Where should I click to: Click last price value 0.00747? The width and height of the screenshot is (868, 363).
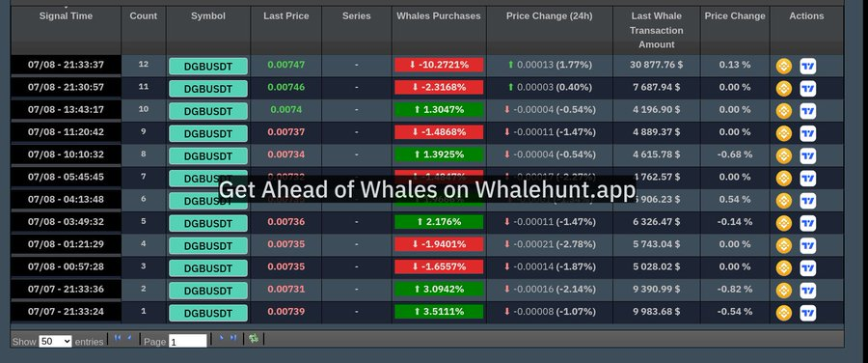(x=286, y=65)
